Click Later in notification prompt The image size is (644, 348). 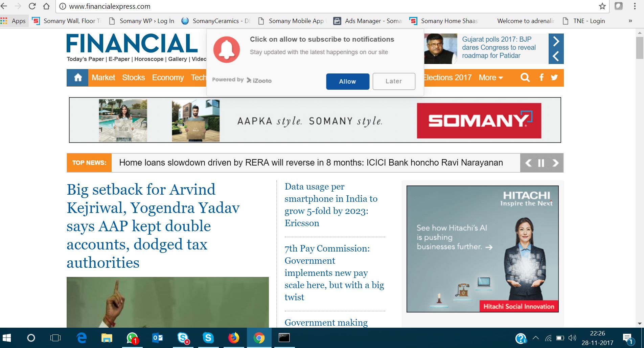pyautogui.click(x=394, y=81)
